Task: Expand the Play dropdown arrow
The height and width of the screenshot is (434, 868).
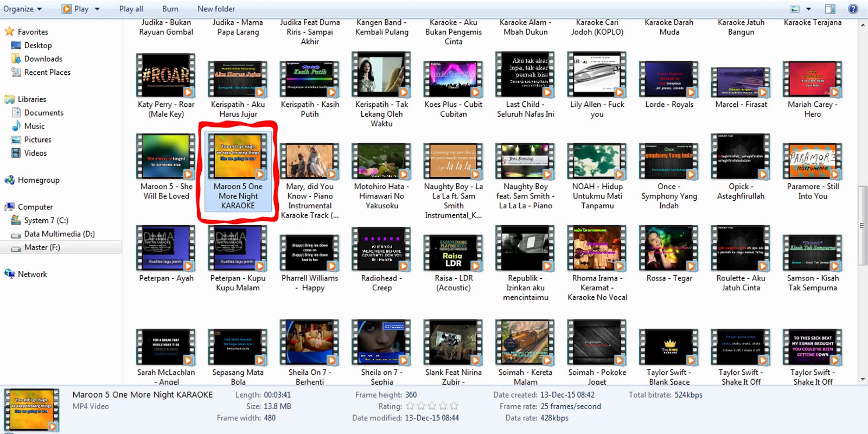Action: pos(97,9)
